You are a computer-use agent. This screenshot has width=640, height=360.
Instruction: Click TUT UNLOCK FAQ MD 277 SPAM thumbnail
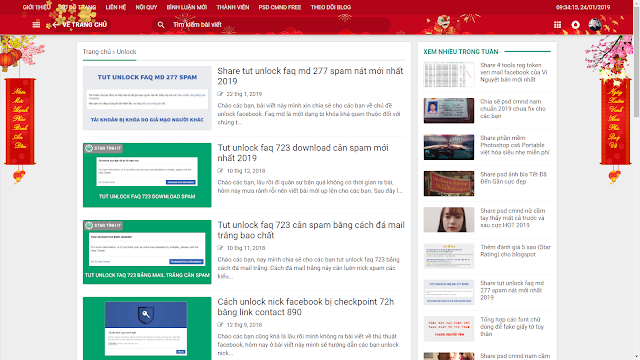point(147,98)
